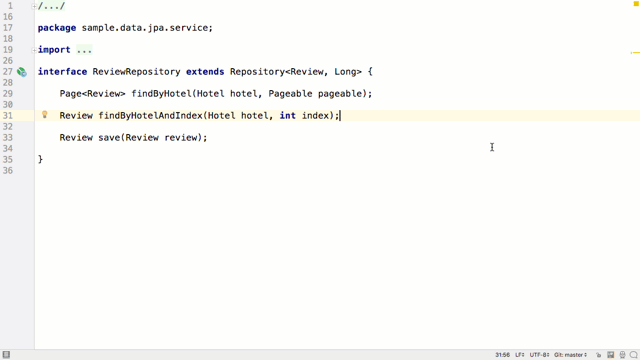Click 'Long' type parameter on line 27

345,72
